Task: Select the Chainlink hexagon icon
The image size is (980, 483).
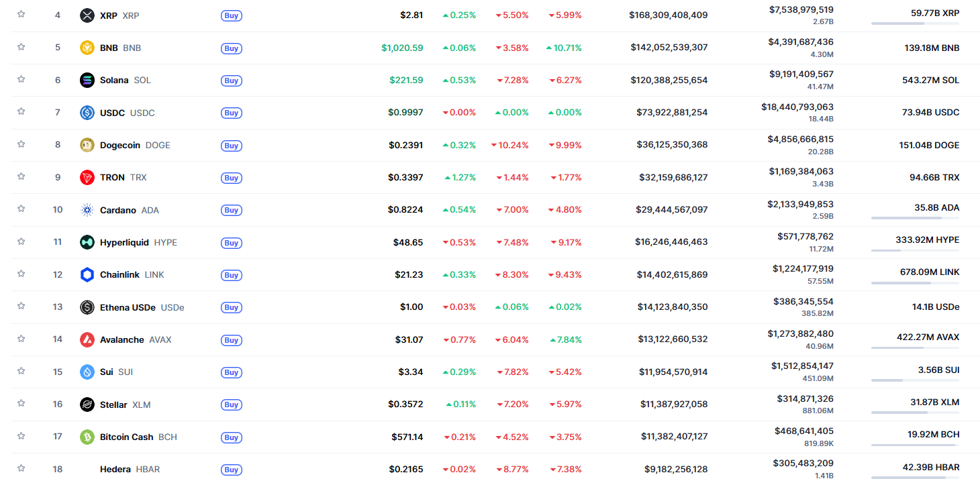Action: [x=87, y=274]
